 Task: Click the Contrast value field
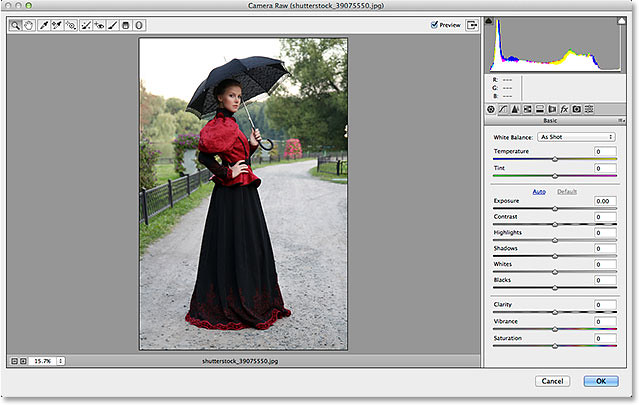point(605,217)
